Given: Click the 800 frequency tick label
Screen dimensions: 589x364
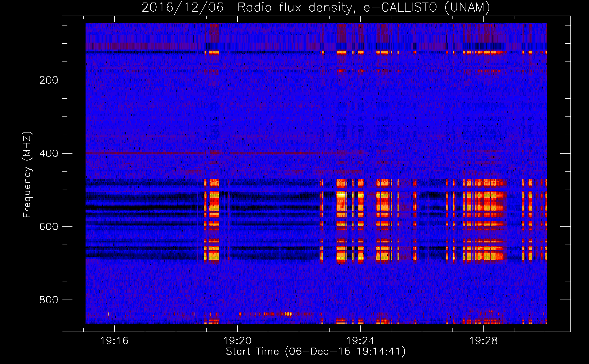Looking at the screenshot, I should point(49,300).
